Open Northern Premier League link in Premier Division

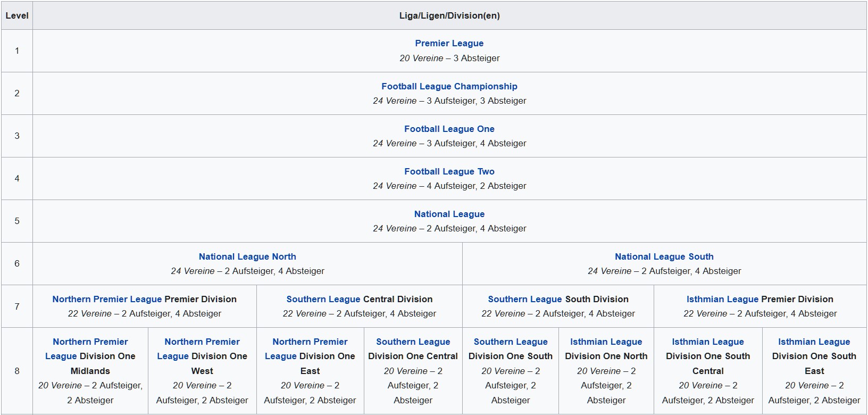(106, 299)
